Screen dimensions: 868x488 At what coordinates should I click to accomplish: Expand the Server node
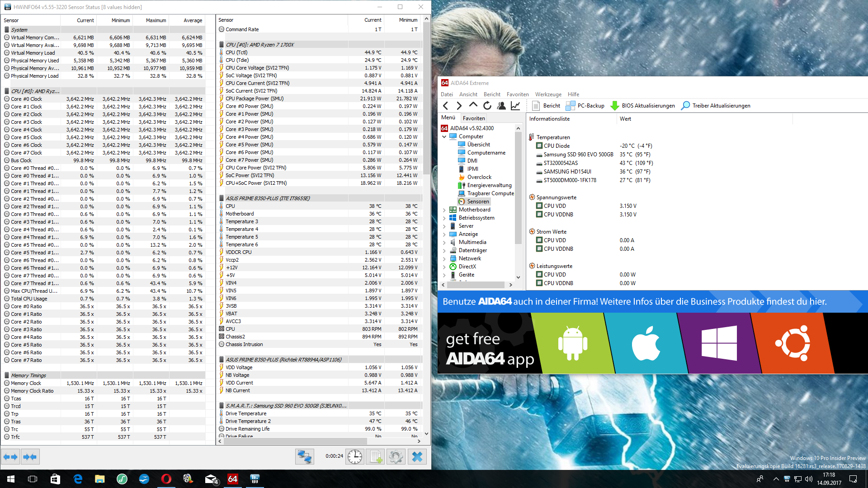coord(444,226)
